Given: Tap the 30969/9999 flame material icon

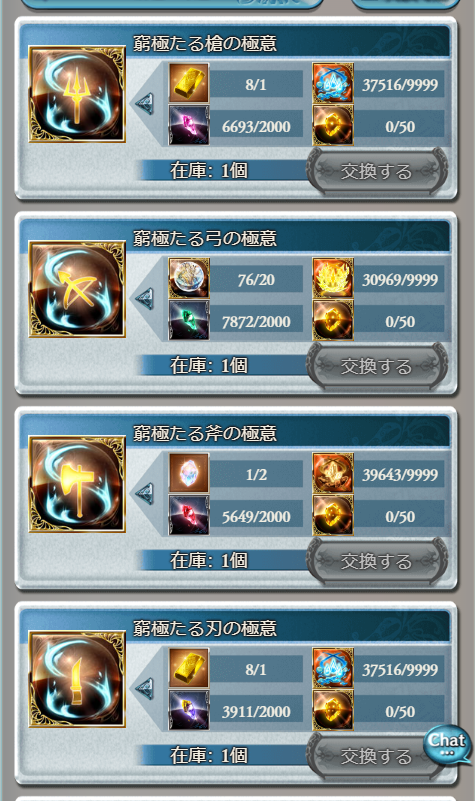Looking at the screenshot, I should click(x=333, y=278).
